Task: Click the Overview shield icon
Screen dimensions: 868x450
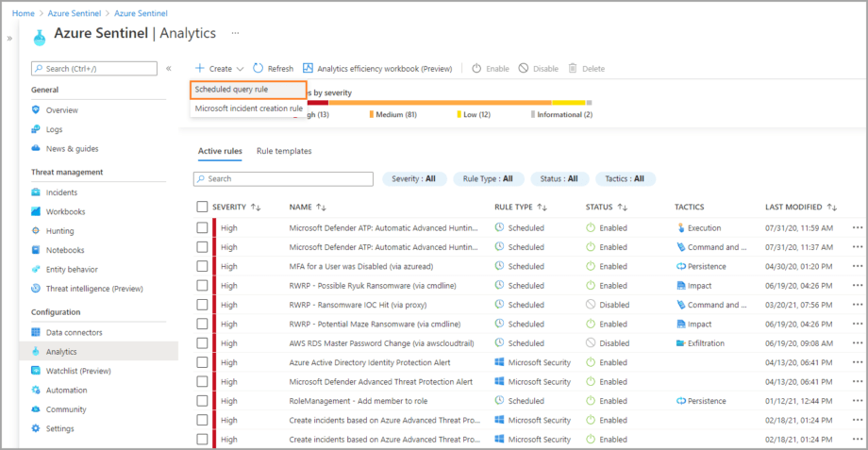Action: coord(36,109)
